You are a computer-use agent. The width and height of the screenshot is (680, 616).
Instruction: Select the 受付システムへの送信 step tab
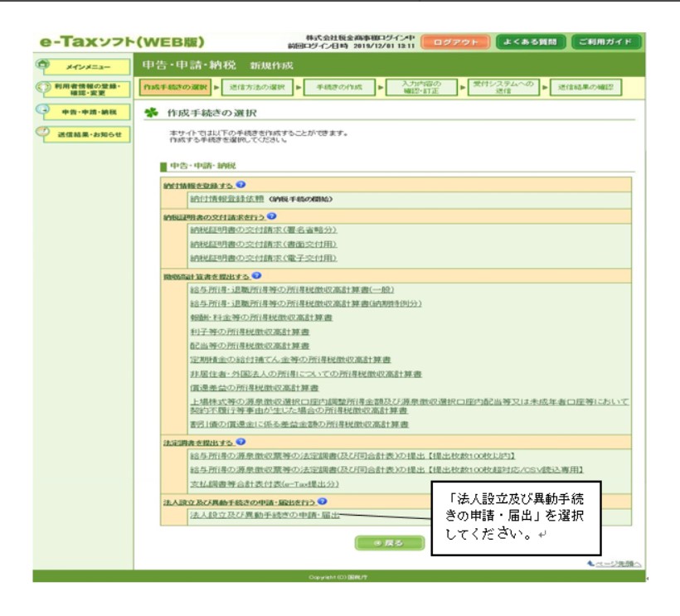click(x=503, y=87)
